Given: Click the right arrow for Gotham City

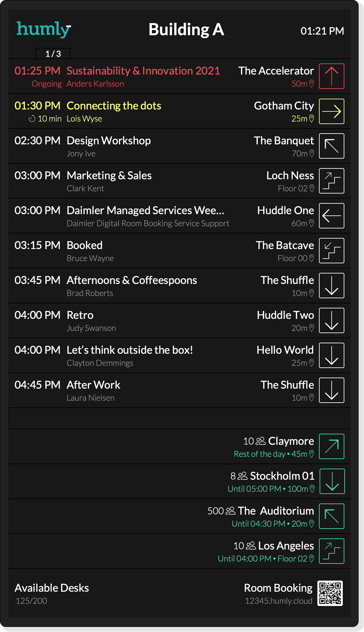Looking at the screenshot, I should tap(331, 111).
